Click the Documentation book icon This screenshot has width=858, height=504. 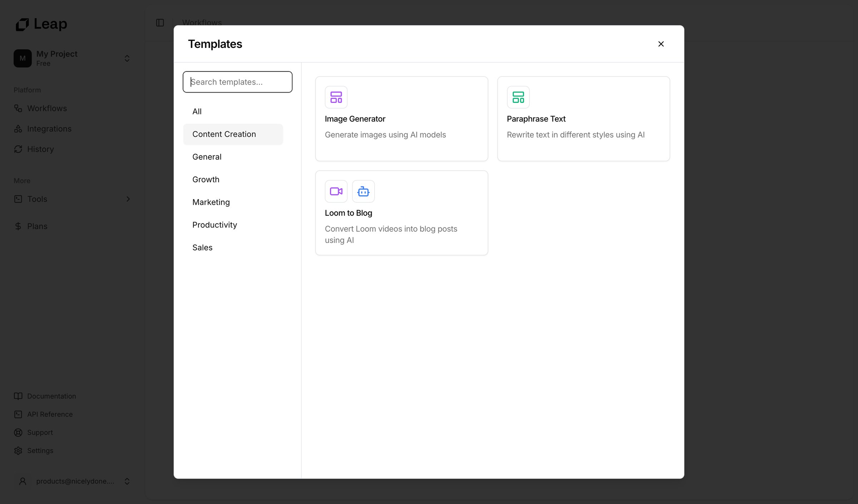point(18,396)
